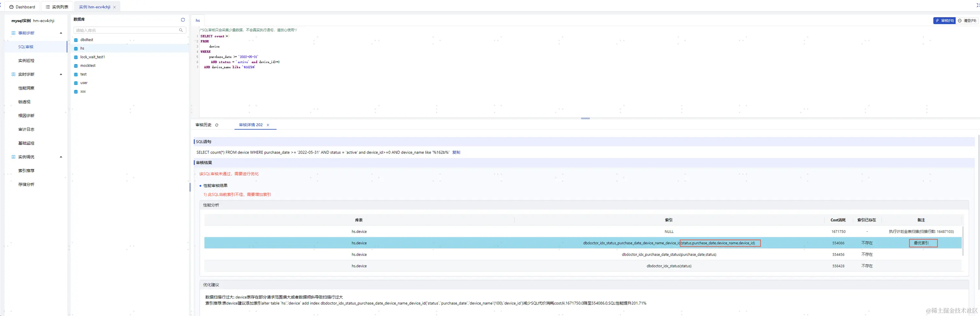Click the database icon beside user

tap(76, 83)
